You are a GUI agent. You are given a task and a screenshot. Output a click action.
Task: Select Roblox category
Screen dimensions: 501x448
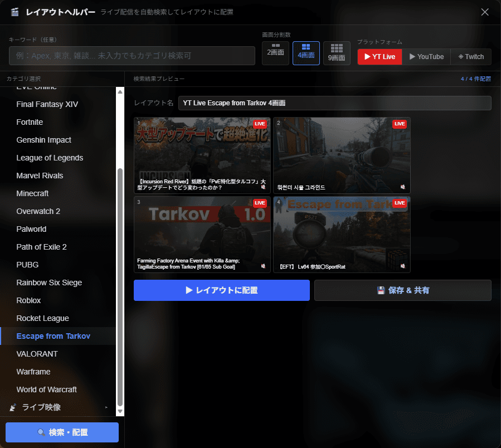58,301
